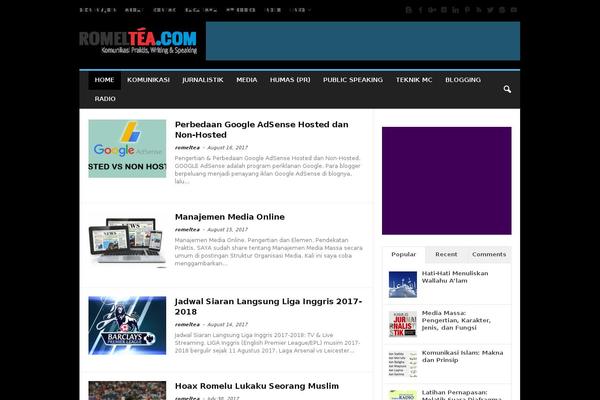This screenshot has height=400, width=600.
Task: Open the YouTube social icon
Action: click(514, 10)
